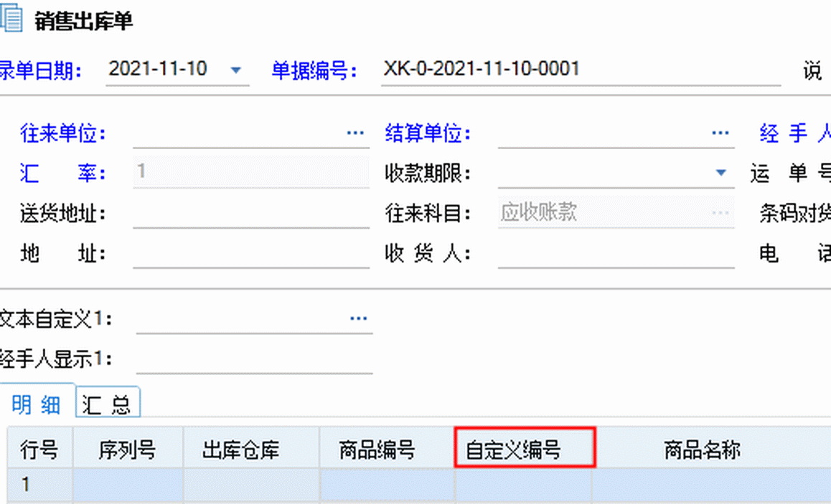Screen dimensions: 831x504
Task: Open the 录单日期 date dropdown
Action: [235, 70]
